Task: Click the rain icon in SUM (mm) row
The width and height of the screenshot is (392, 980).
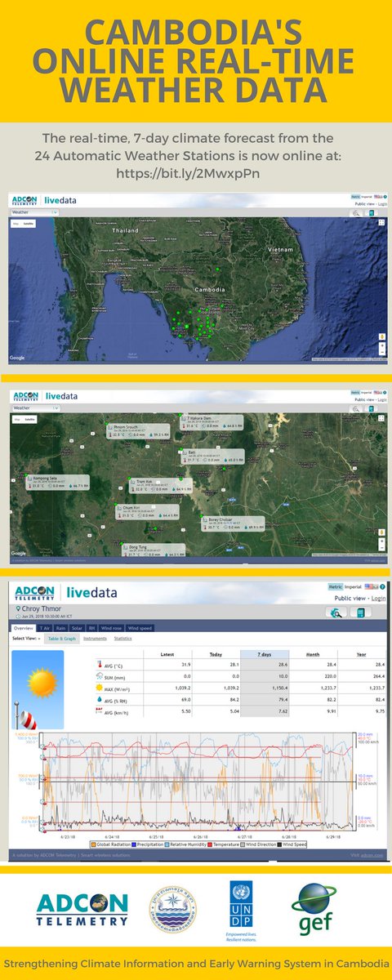Action: pos(99,675)
